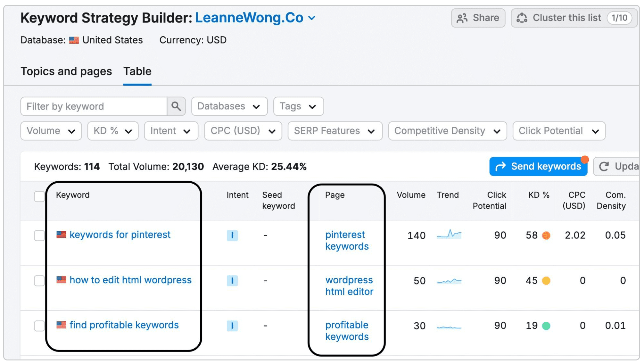Open the LeanneWong.Co list switcher chevron

click(312, 18)
